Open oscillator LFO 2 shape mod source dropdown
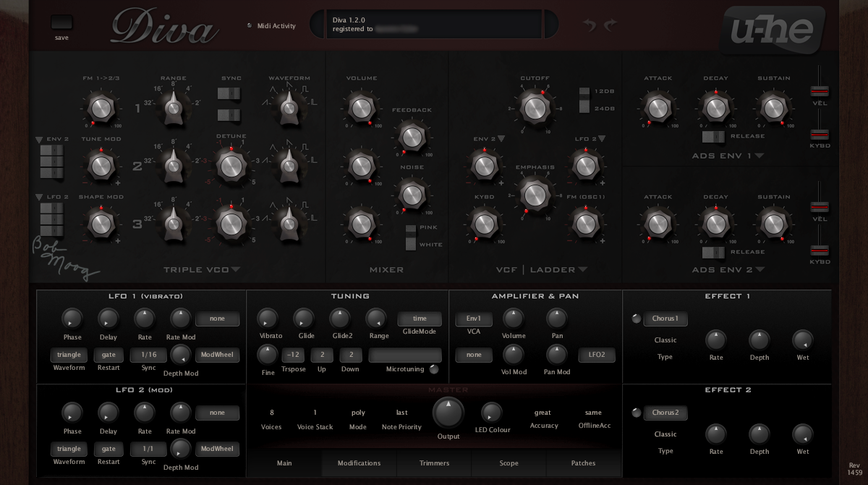Screen dimensions: 868x485 click(39, 197)
